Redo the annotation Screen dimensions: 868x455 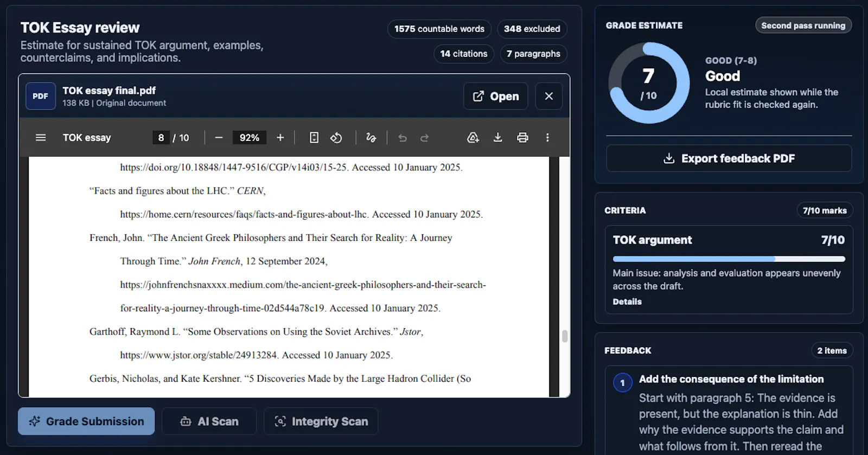pyautogui.click(x=425, y=138)
